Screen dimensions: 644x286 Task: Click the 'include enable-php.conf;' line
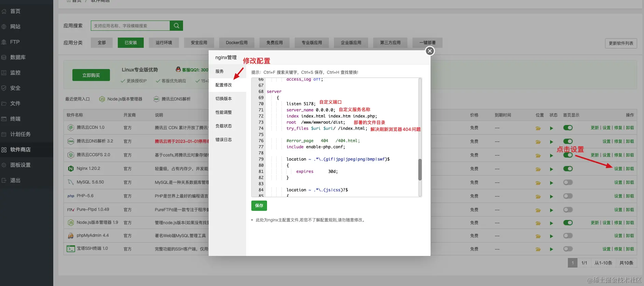(316, 147)
